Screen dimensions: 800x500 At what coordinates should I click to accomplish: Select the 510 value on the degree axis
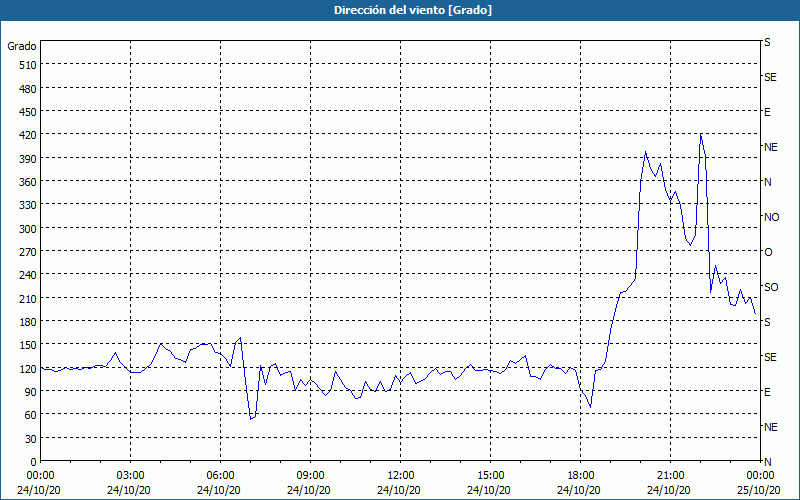coord(28,65)
